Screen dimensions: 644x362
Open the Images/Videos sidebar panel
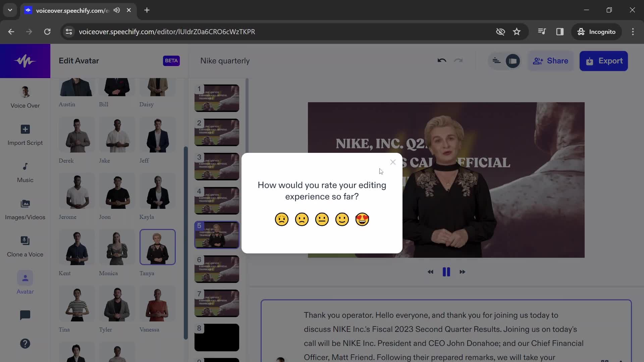click(25, 209)
